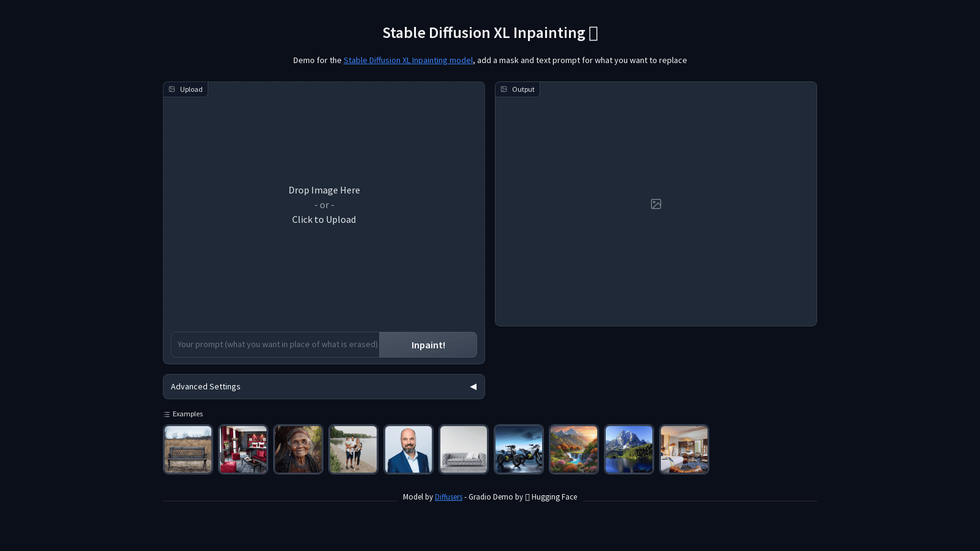980x551 pixels.
Task: Select the elderly woman portrait example
Action: [x=298, y=449]
